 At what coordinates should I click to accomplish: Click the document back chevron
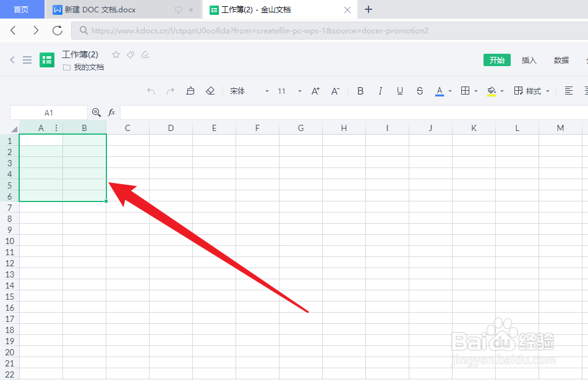[12, 59]
